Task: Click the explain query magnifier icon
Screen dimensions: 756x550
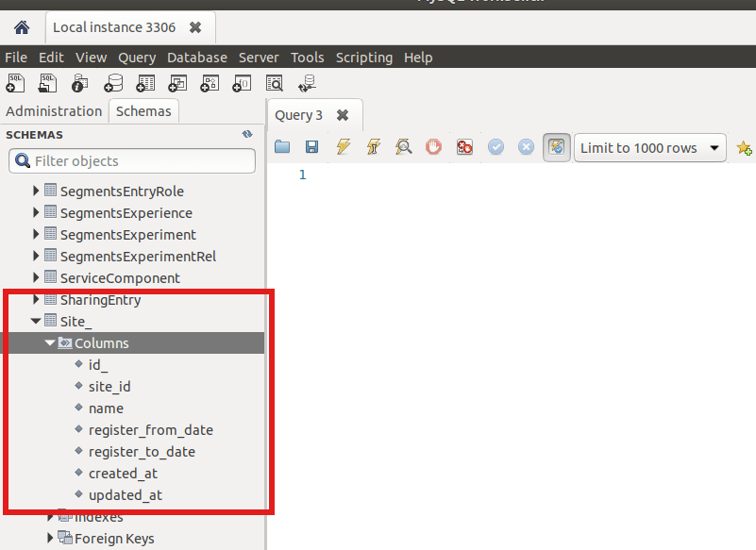Action: click(x=403, y=147)
